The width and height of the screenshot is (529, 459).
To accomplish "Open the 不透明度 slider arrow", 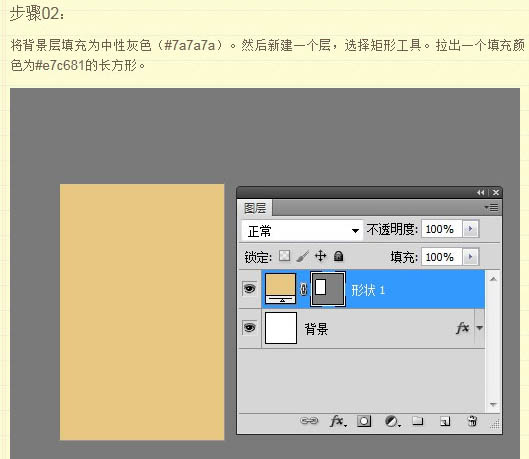I will 471,229.
